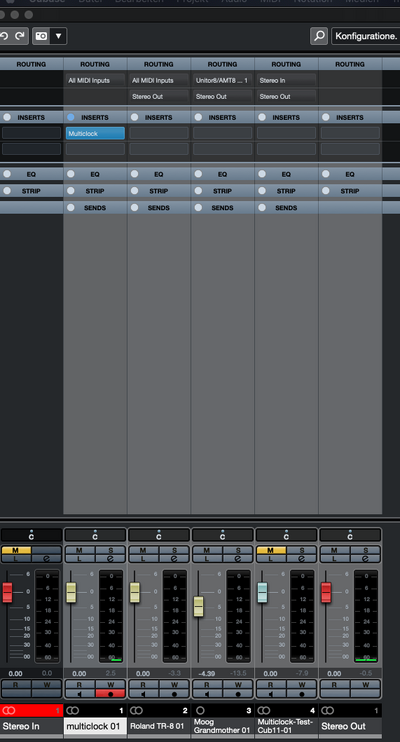Click the pan control of Roland TR-8 01
This screenshot has width=400, height=742.
(159, 535)
